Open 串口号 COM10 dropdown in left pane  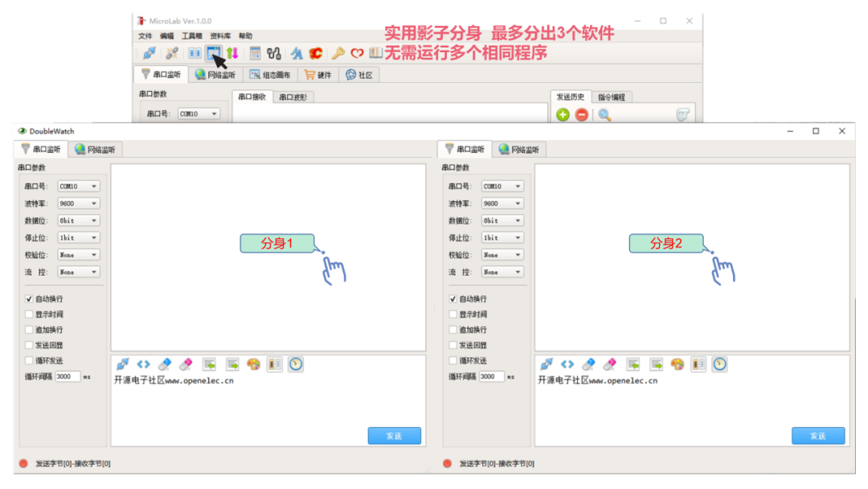point(79,186)
